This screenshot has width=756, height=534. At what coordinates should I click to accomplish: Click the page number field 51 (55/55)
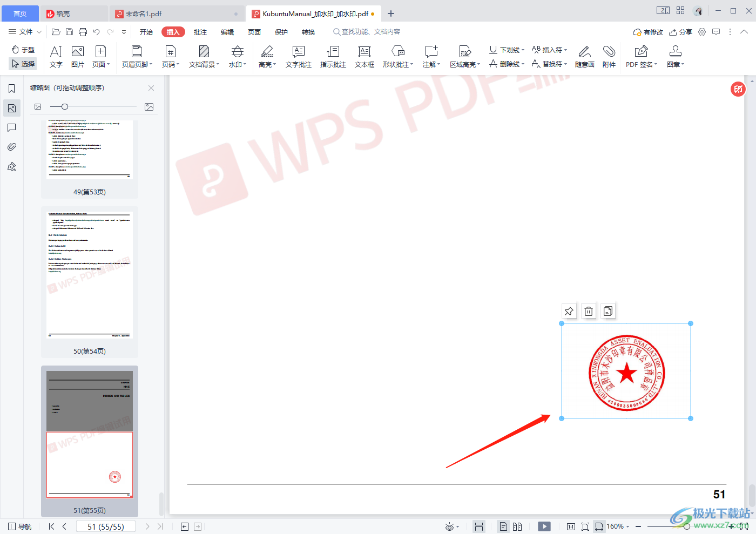tap(106, 526)
